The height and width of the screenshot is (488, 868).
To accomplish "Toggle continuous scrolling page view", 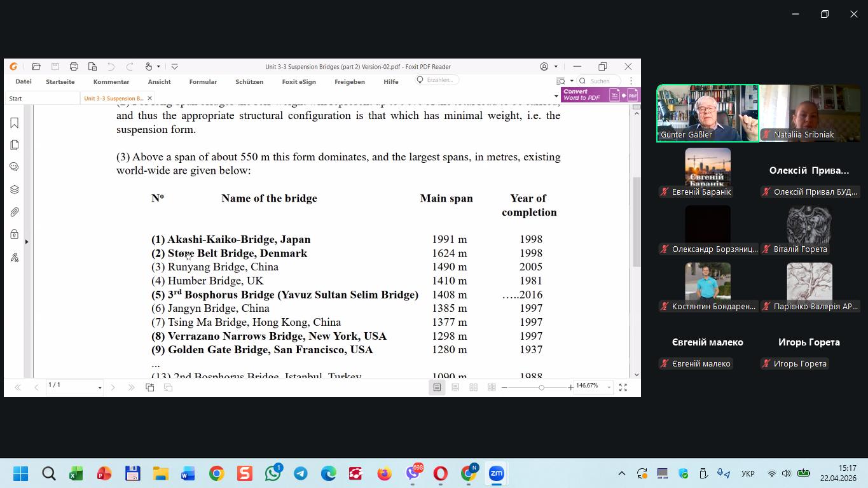I will point(455,387).
